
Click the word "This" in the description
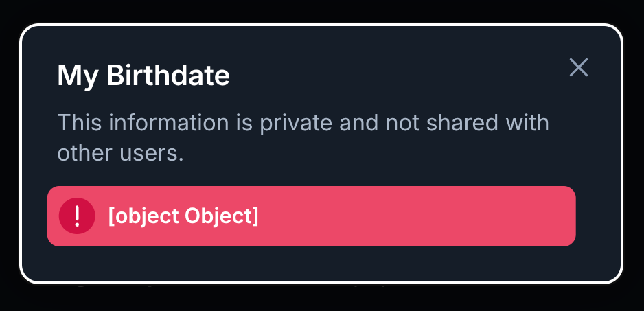click(78, 124)
